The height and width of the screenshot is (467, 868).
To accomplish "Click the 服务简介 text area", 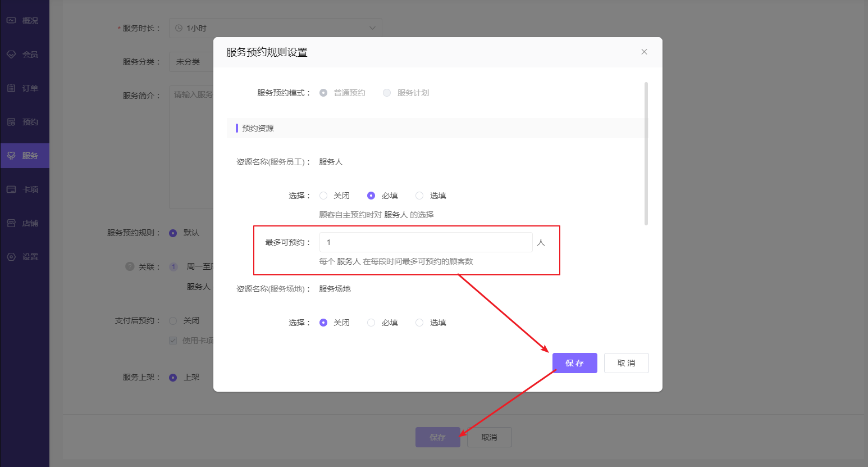I will click(191, 147).
